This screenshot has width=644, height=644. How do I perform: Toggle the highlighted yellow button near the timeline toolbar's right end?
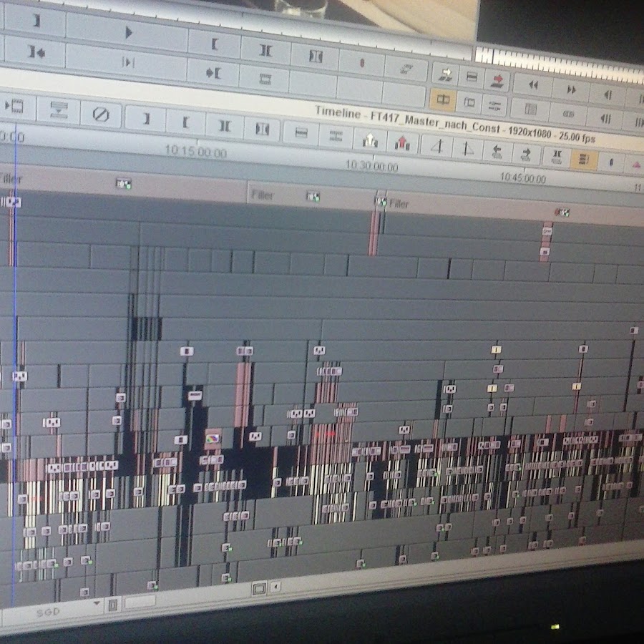click(584, 159)
